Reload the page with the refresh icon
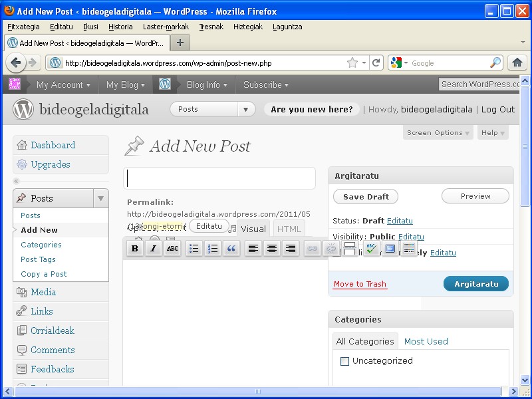532x399 pixels. (376, 63)
